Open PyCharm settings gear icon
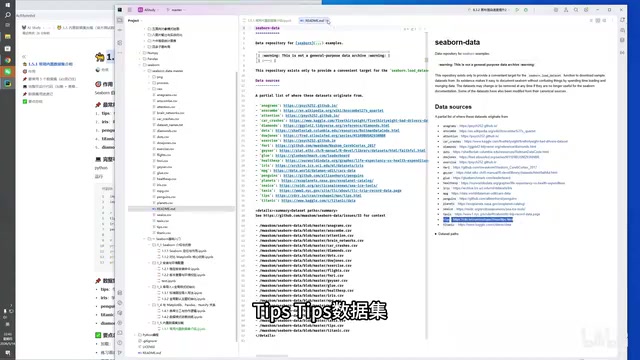This screenshot has height=360, width=640. coord(586,10)
